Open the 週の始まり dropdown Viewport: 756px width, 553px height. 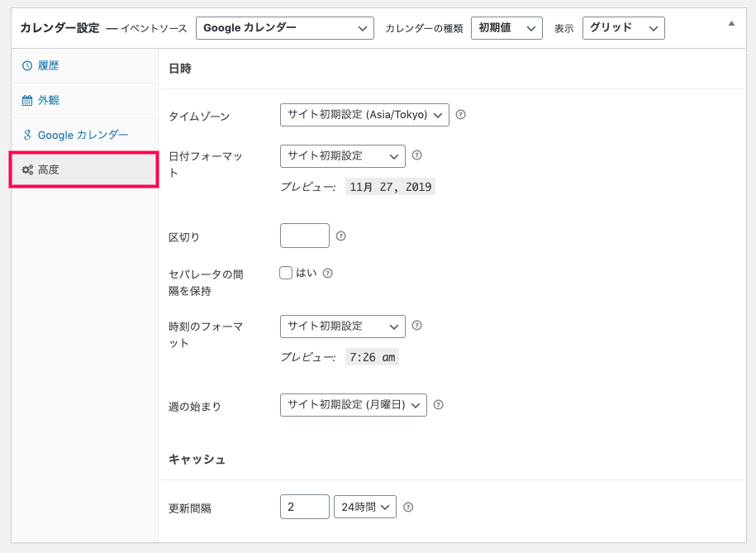pyautogui.click(x=354, y=405)
